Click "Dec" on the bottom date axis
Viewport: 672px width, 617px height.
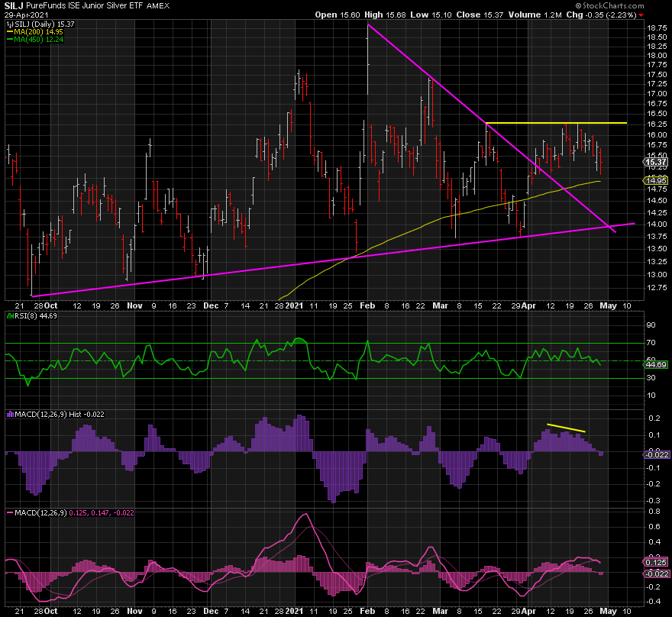coord(211,612)
